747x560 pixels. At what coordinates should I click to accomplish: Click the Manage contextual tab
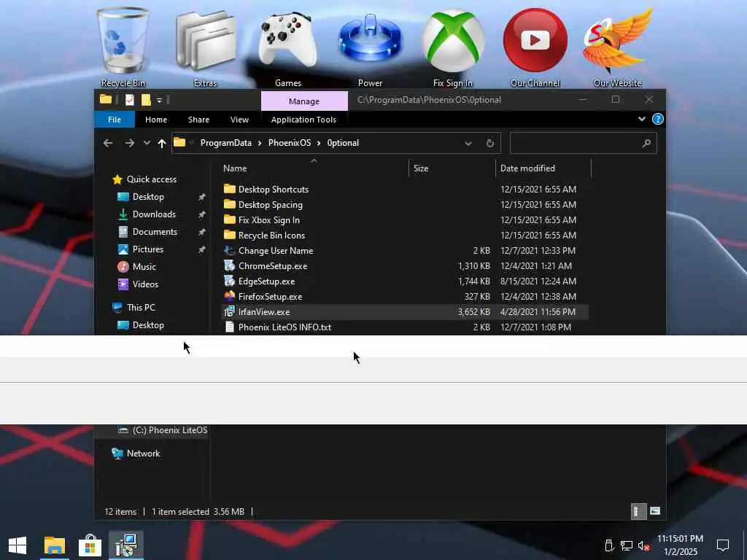tap(304, 101)
